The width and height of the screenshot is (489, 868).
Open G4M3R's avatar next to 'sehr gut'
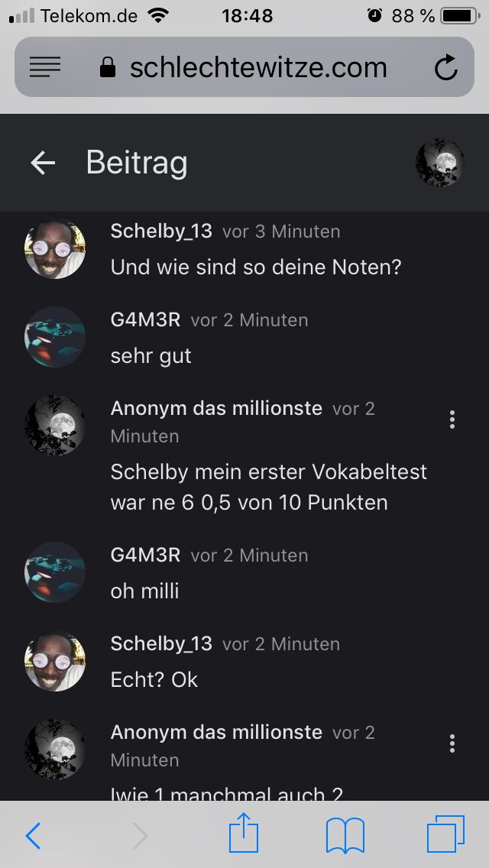pyautogui.click(x=55, y=337)
